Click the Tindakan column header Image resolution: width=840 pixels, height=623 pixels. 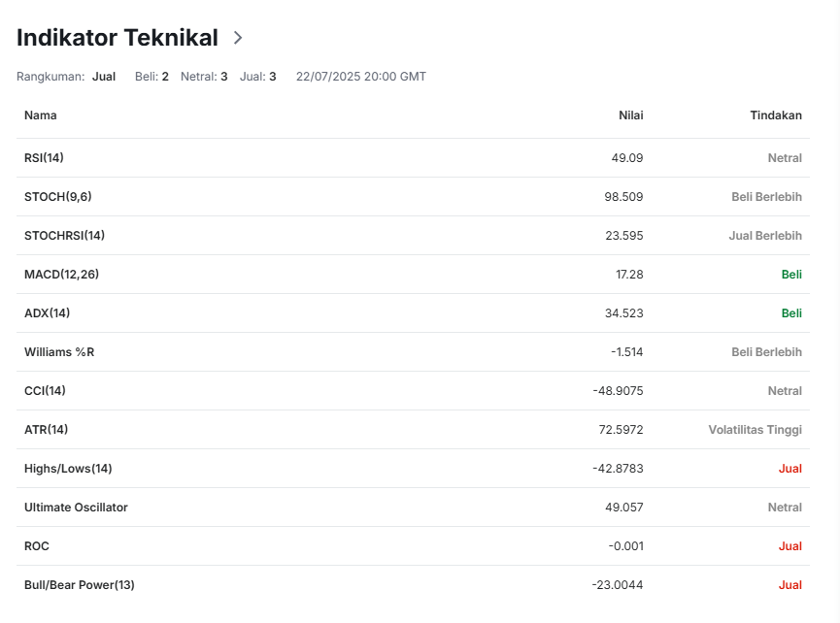click(776, 115)
